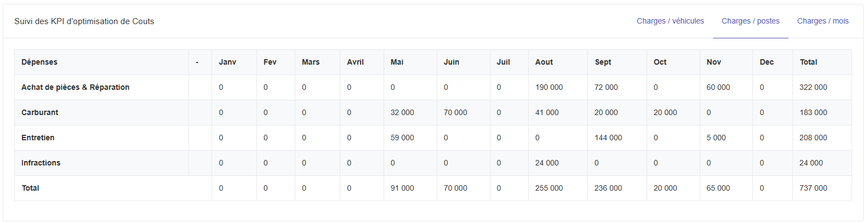868x223 pixels.
Task: Click the page title Suivi des KPI
Action: (84, 21)
